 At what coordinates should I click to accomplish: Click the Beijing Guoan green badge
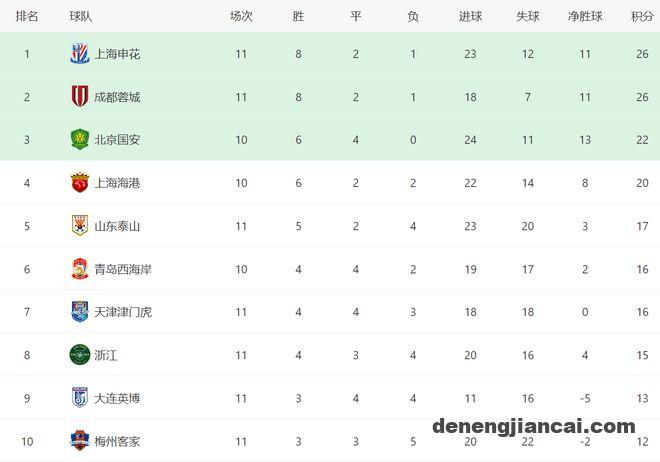pyautogui.click(x=80, y=140)
